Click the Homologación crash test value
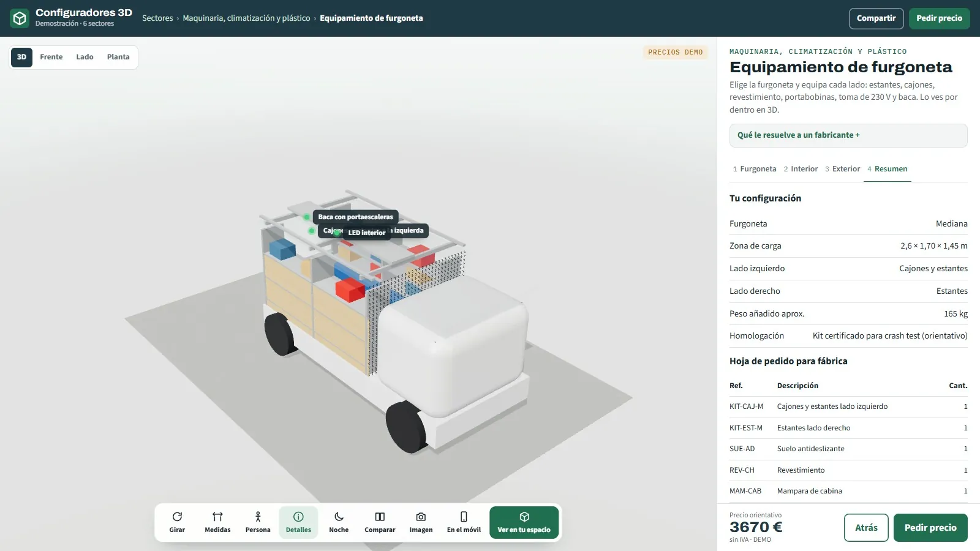The height and width of the screenshot is (551, 980). pos(890,336)
